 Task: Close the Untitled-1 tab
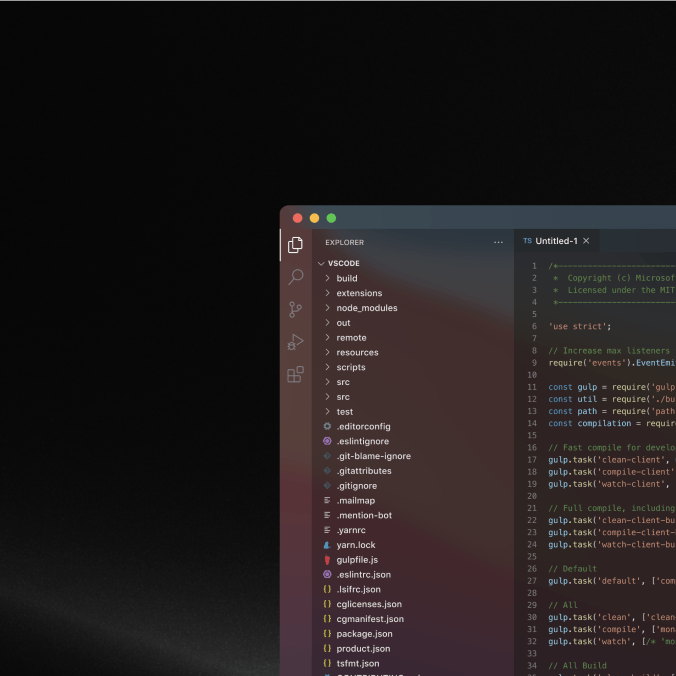(586, 241)
